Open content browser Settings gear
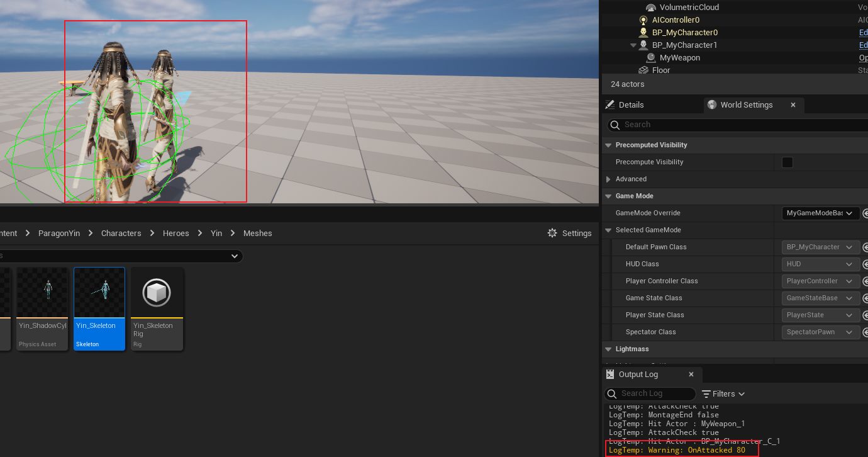868x457 pixels. pos(552,233)
